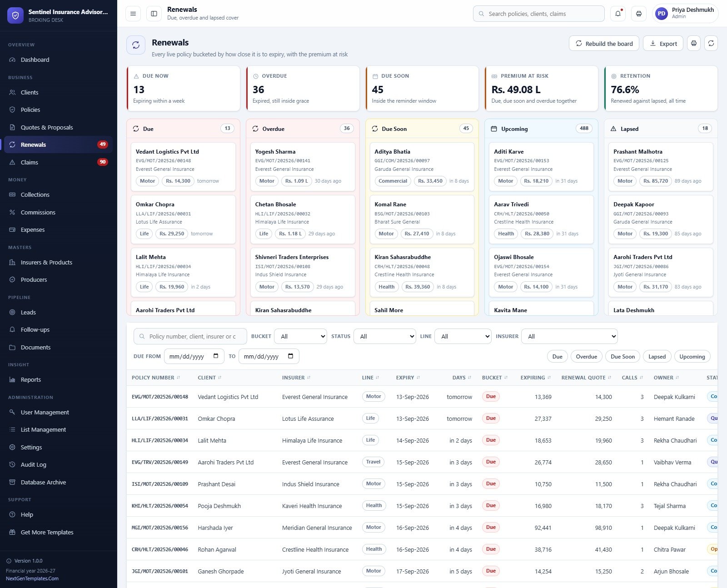Screen dimensions: 727x588
Task: Open Renewals in the sidebar menu
Action: tap(58, 145)
